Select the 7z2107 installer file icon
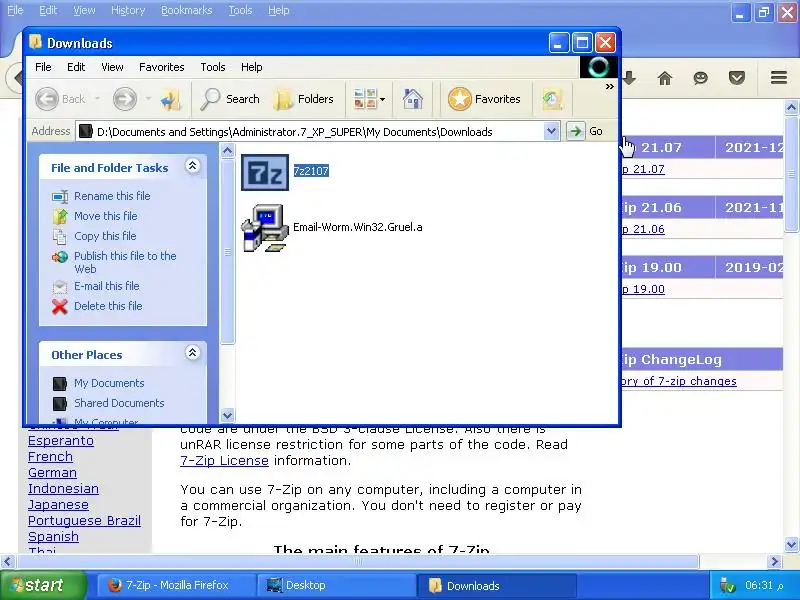 tap(265, 172)
